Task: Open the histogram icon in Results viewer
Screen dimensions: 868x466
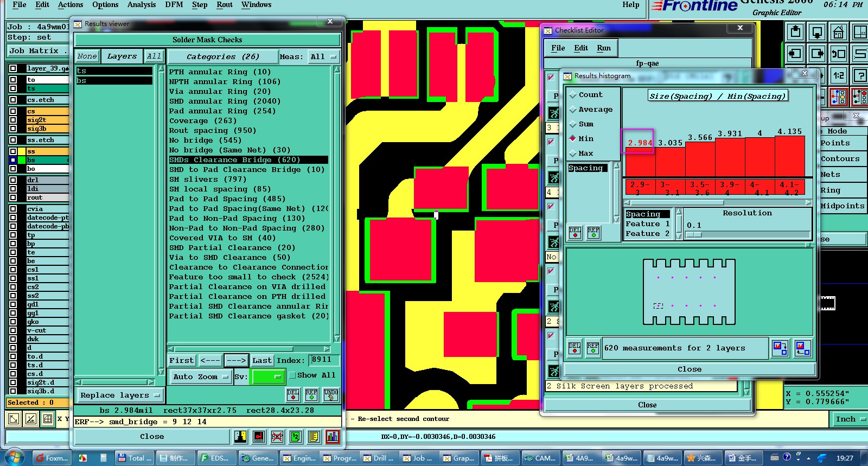Action: (x=332, y=437)
